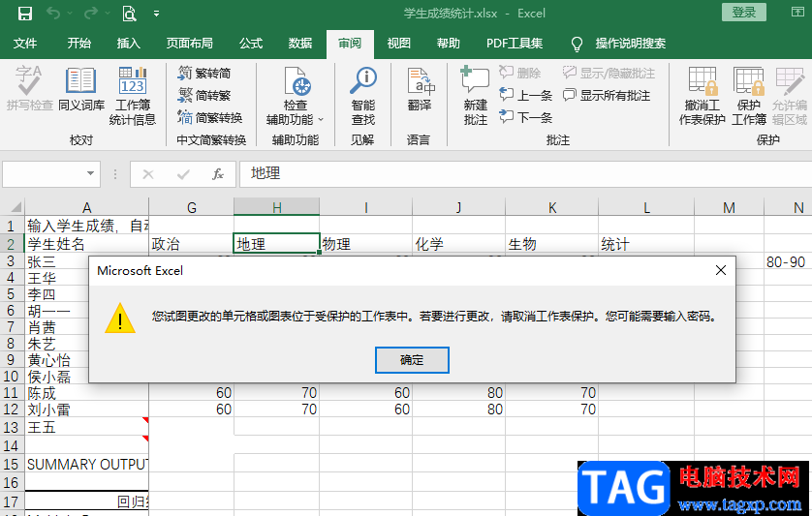
Task: Open the 文件 menu tab
Action: [x=25, y=44]
